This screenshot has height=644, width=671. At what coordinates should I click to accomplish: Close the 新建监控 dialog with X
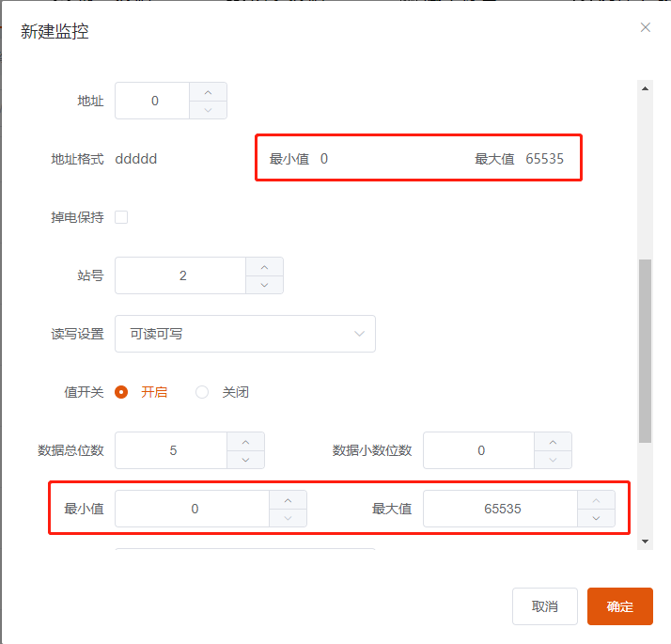pos(645,28)
